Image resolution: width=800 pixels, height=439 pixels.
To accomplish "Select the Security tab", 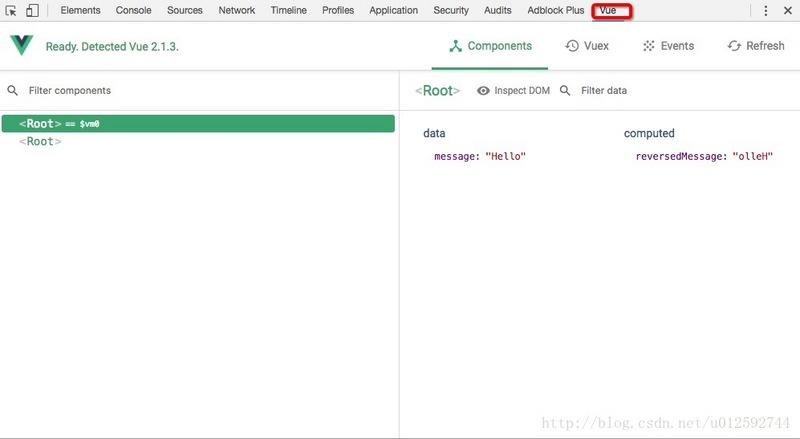I will 451,10.
